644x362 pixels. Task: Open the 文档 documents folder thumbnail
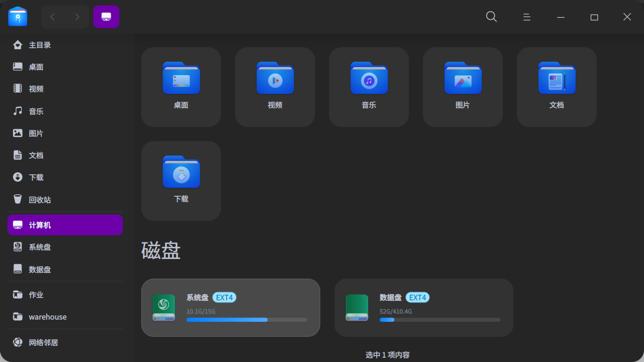click(x=557, y=87)
